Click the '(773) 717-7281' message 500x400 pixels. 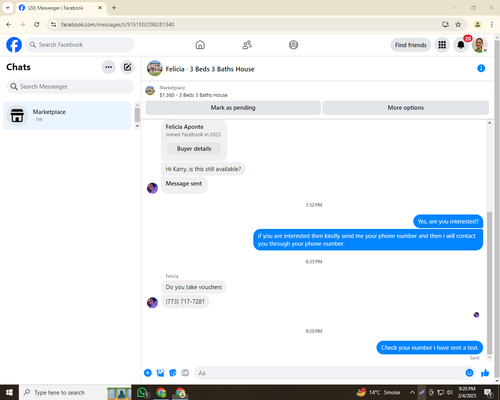[x=185, y=301]
